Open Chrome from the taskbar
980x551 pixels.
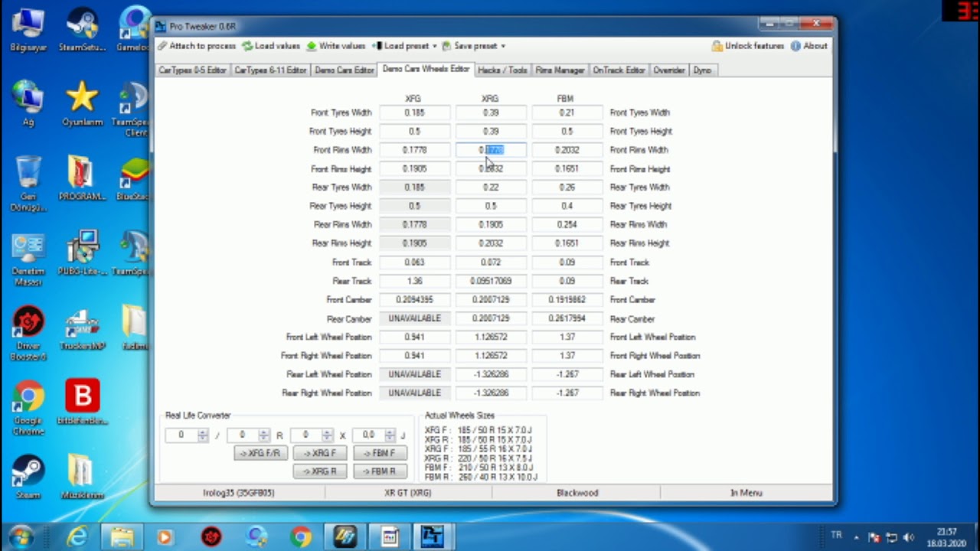coord(300,537)
